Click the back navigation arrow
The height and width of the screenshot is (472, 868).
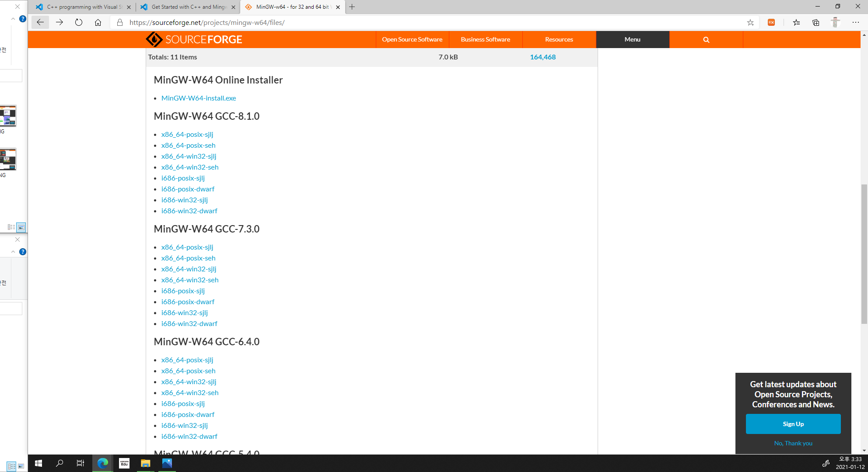pyautogui.click(x=40, y=22)
